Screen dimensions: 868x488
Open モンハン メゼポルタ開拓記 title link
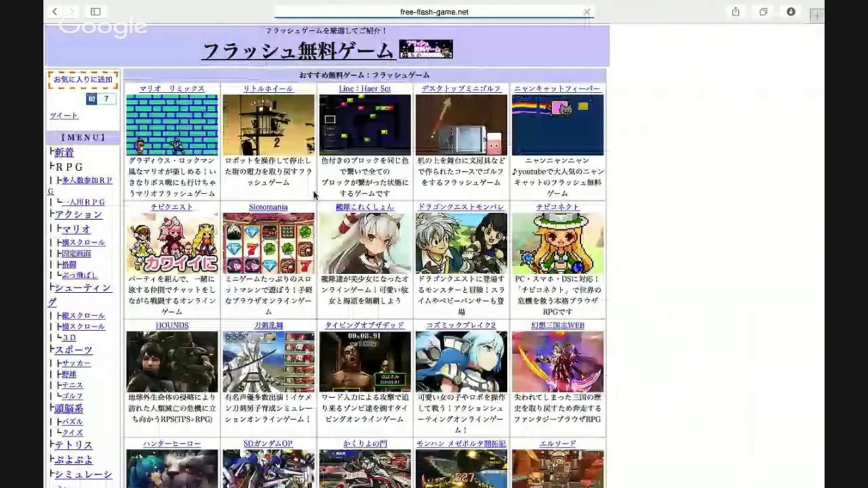coord(461,444)
